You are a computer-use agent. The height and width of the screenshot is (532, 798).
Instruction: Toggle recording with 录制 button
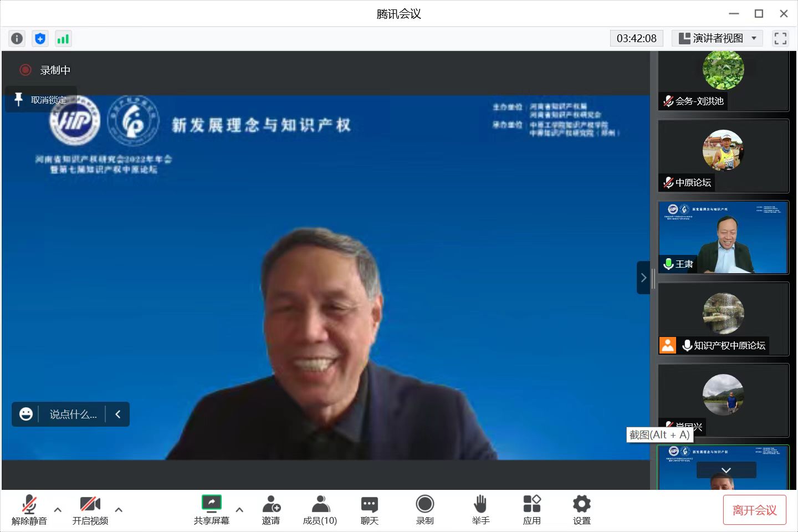(x=424, y=509)
